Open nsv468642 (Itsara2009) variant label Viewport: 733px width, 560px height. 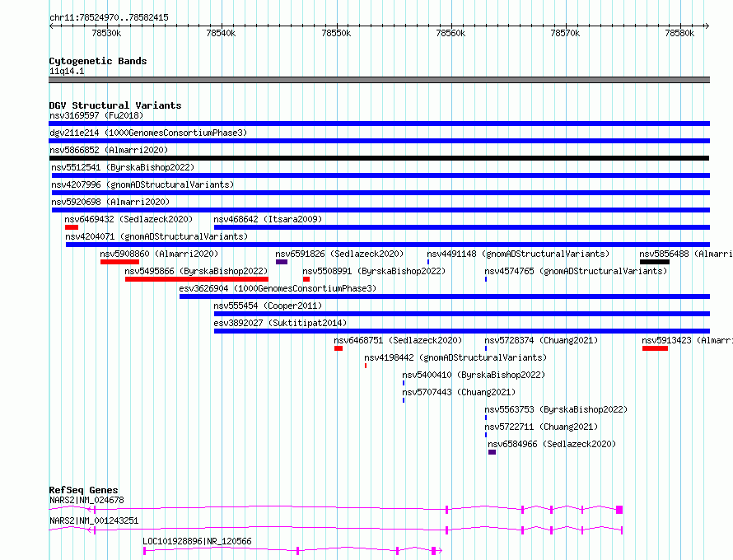point(268,219)
